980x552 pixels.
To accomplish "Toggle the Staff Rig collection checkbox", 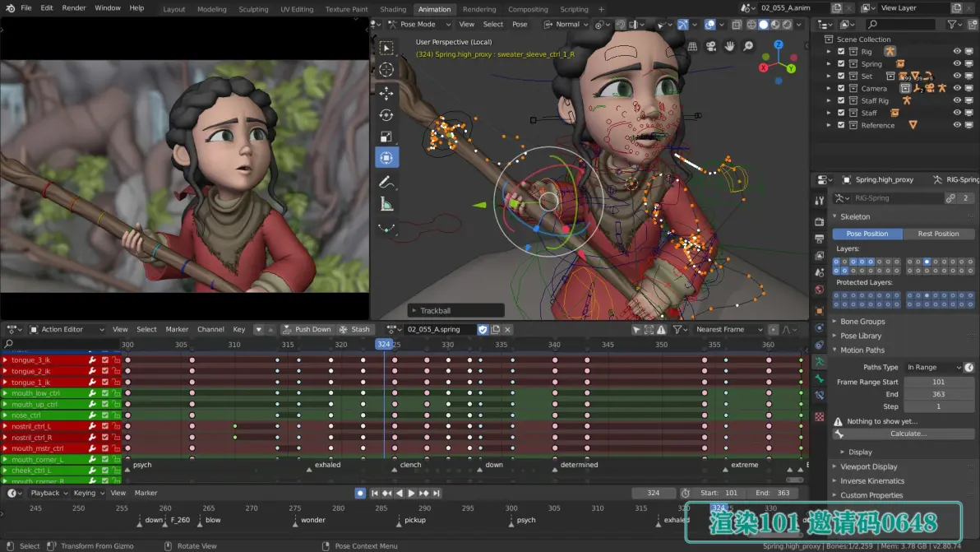I will [x=841, y=100].
